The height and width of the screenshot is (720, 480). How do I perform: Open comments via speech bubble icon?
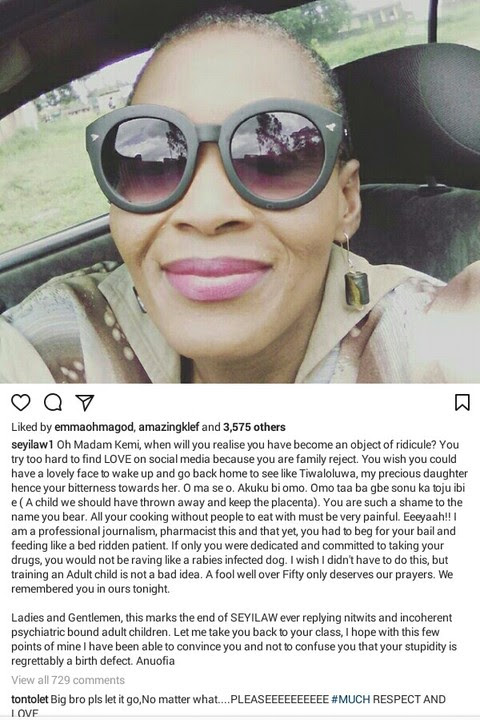[x=53, y=402]
